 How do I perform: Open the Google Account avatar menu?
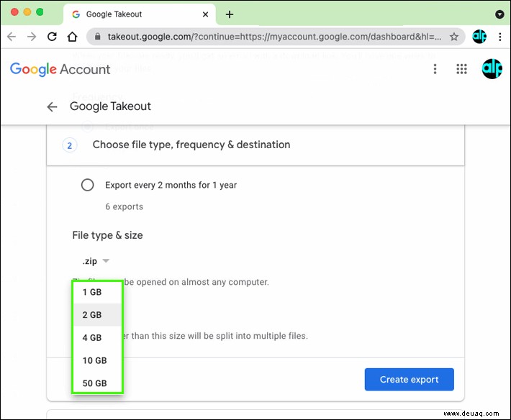pyautogui.click(x=492, y=69)
